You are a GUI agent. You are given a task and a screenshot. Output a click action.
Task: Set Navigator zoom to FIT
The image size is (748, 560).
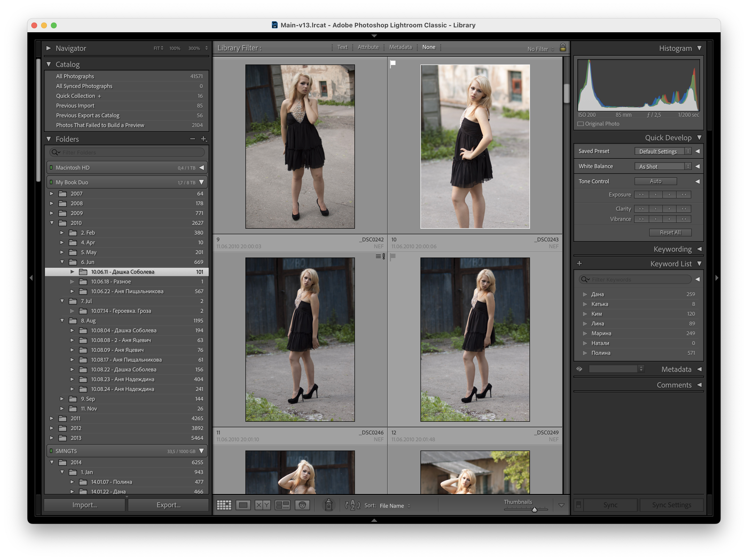point(158,48)
